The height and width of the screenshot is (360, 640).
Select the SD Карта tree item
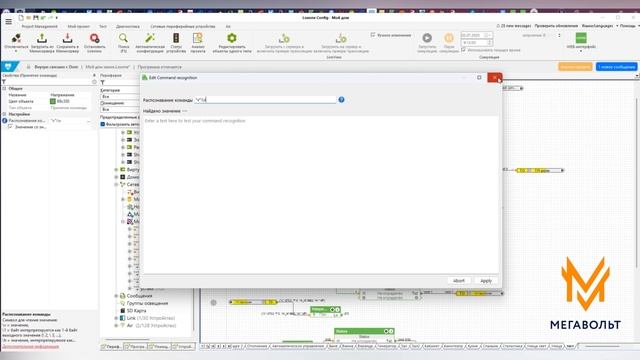click(x=136, y=311)
